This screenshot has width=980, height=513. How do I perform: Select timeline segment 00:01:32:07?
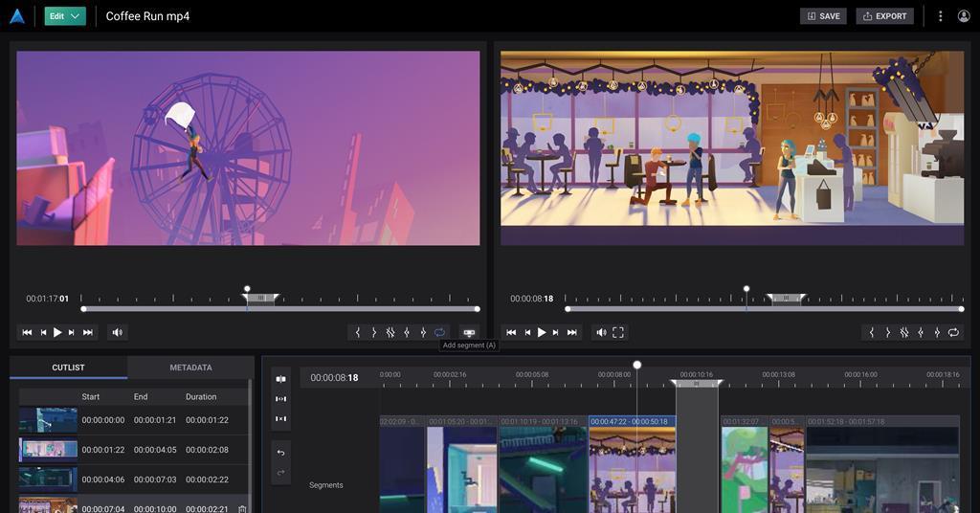745,466
